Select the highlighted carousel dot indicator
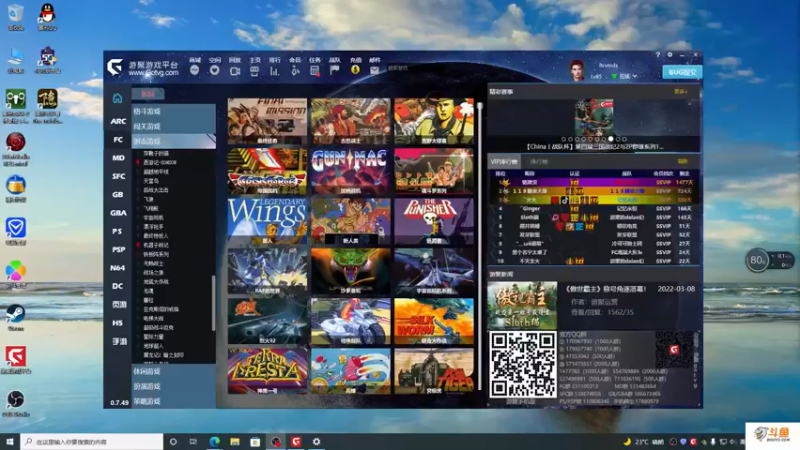The width and height of the screenshot is (800, 450). click(x=611, y=139)
